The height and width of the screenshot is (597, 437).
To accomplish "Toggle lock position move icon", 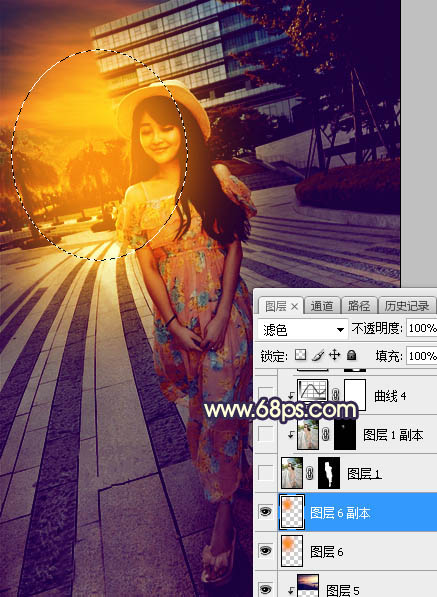I will coord(334,355).
